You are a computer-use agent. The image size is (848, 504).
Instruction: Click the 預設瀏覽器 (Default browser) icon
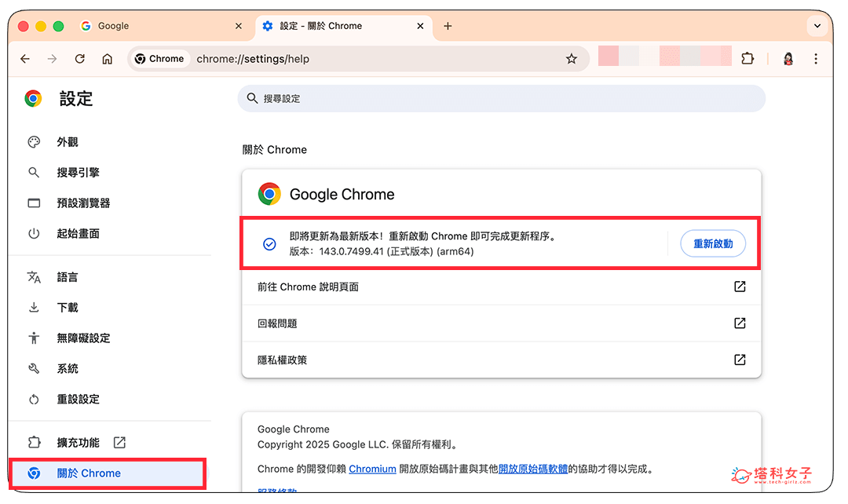(33, 203)
